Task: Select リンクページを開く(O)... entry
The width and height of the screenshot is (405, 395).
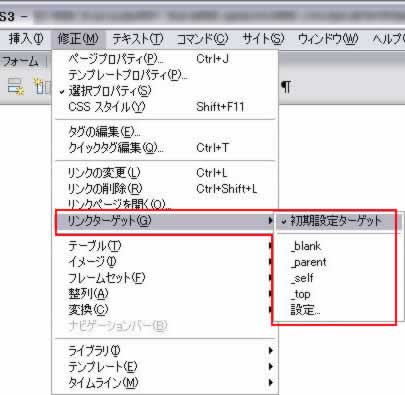Action: (x=165, y=203)
